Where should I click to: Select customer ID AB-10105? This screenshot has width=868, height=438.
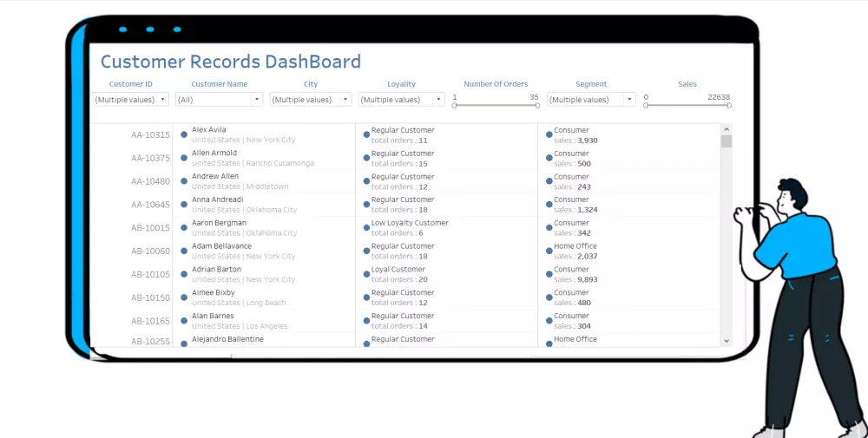(150, 274)
